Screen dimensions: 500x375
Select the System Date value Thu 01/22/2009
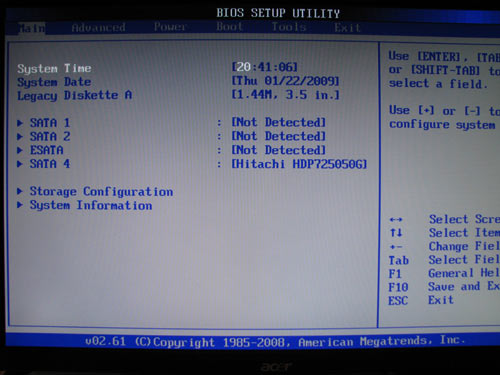(x=285, y=81)
